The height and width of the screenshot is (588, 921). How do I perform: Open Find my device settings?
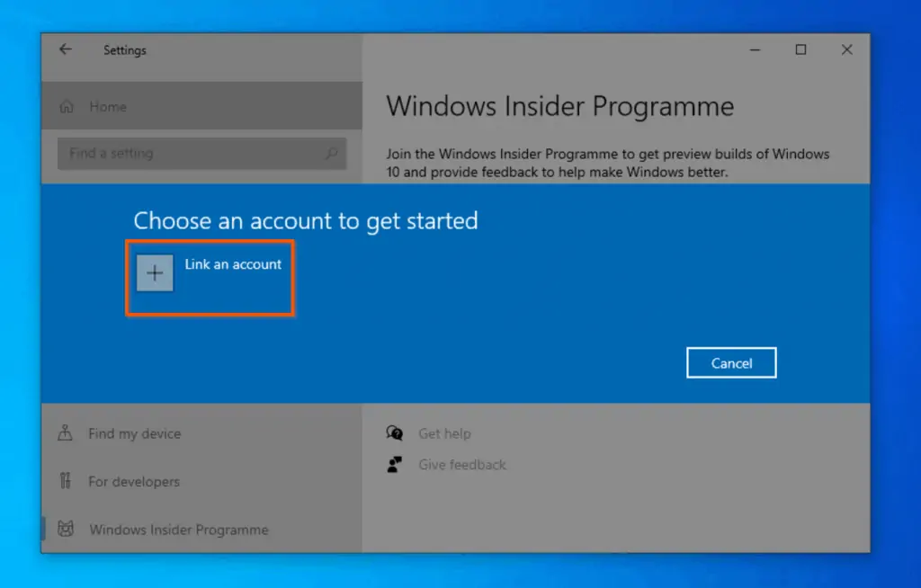tap(135, 433)
